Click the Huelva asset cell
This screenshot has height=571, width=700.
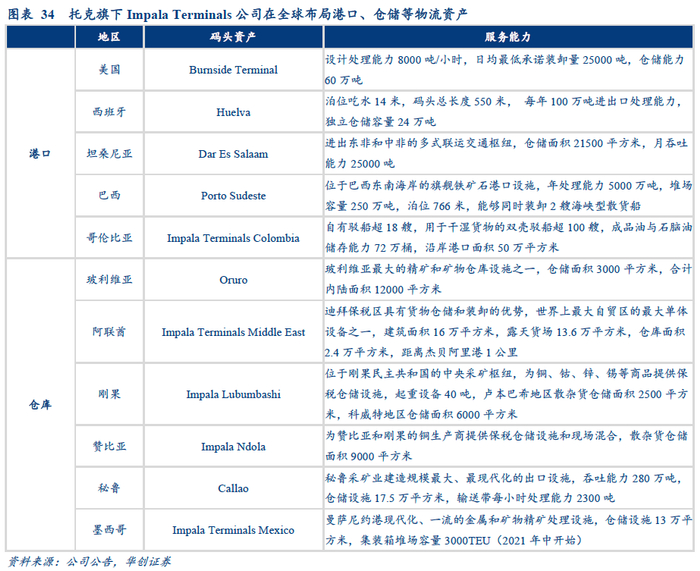coord(233,112)
